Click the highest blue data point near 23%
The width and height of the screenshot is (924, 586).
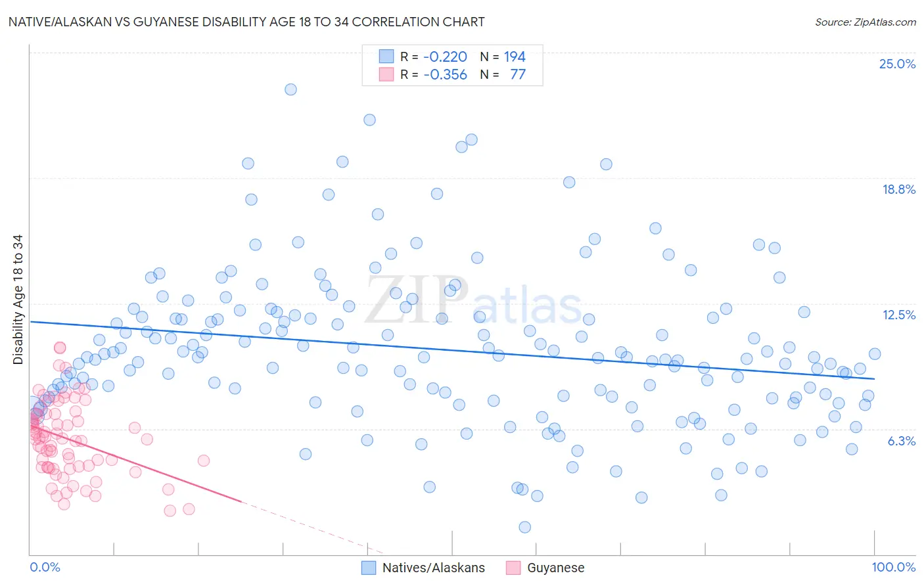[x=290, y=89]
